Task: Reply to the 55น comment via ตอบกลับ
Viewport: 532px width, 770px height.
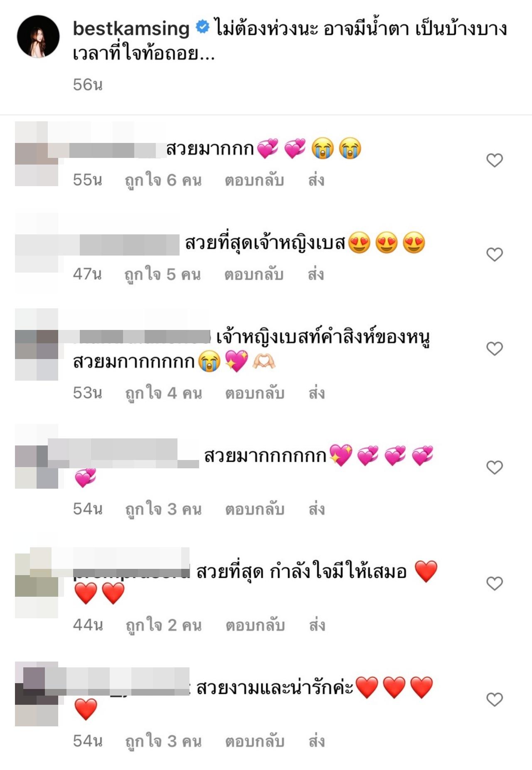Action: click(x=254, y=180)
